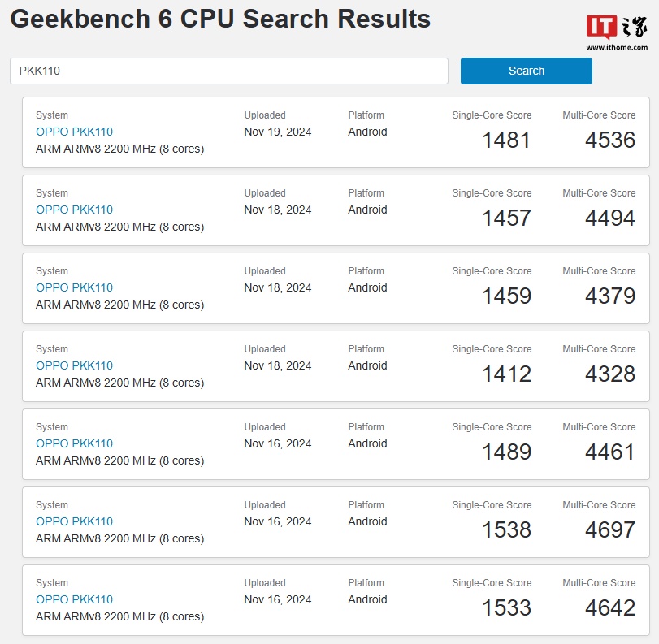Open the OPPO PKK110 link scoring 1457 single-core
Viewport: 659px width, 644px height.
point(74,210)
